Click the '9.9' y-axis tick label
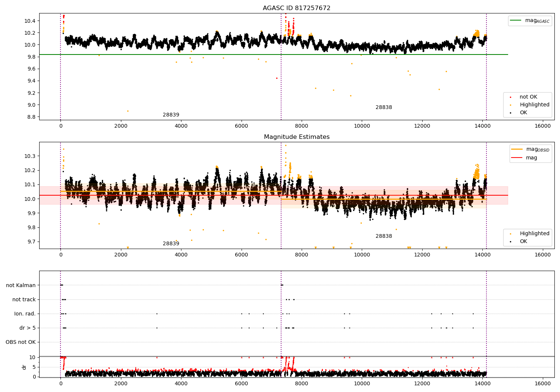560x392 pixels. coord(31,213)
